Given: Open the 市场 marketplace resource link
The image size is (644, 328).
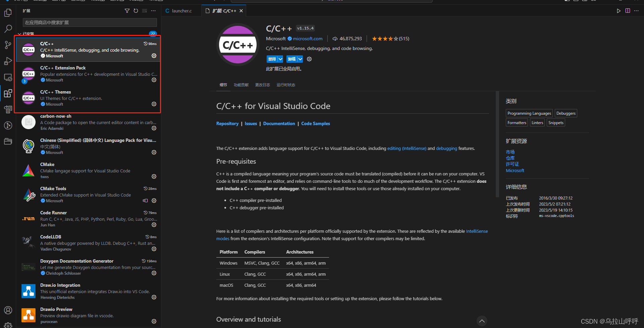Looking at the screenshot, I should coord(510,152).
